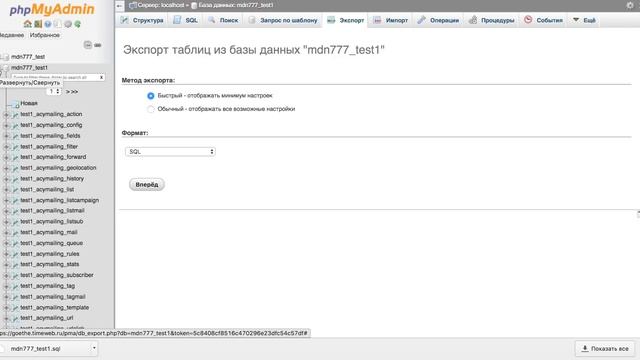The height and width of the screenshot is (360, 640).
Task: Open the navigation page number selector
Action: pos(53,91)
